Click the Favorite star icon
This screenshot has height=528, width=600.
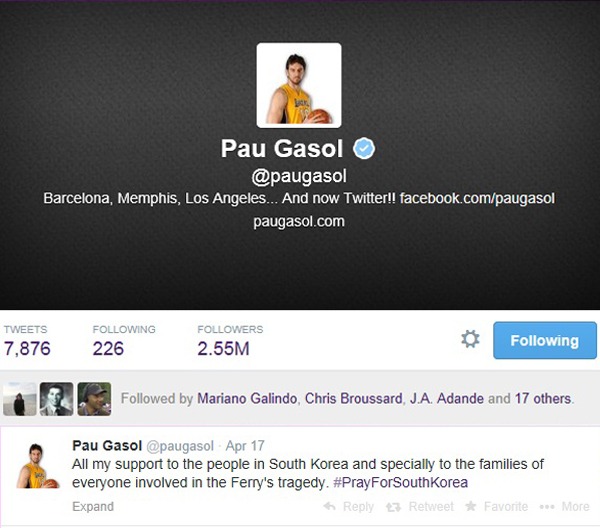point(471,507)
